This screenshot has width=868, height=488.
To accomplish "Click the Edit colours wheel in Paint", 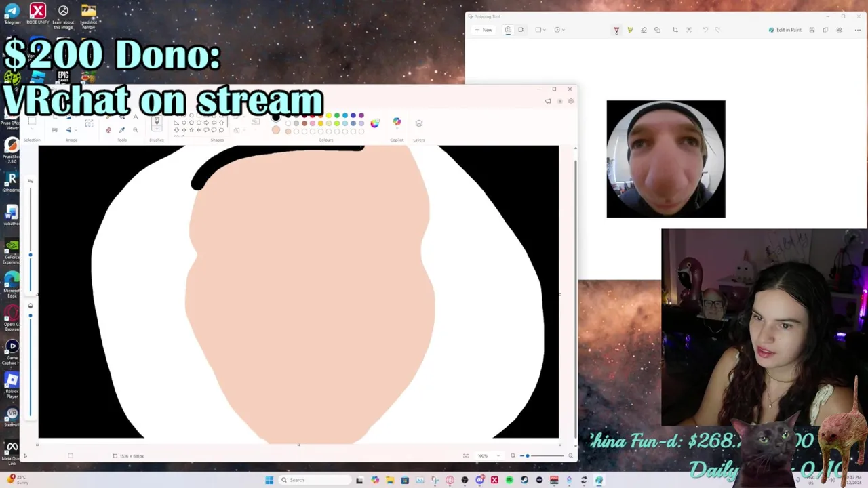I will pyautogui.click(x=374, y=123).
